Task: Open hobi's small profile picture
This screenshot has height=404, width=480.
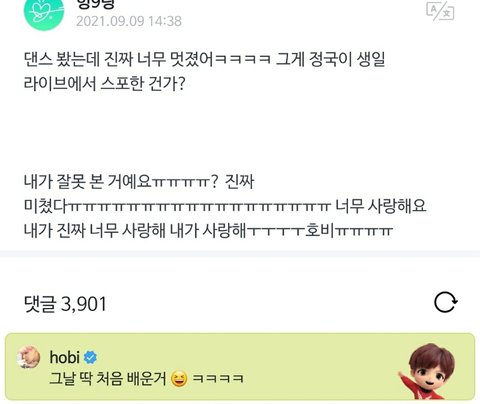Action: (x=29, y=357)
